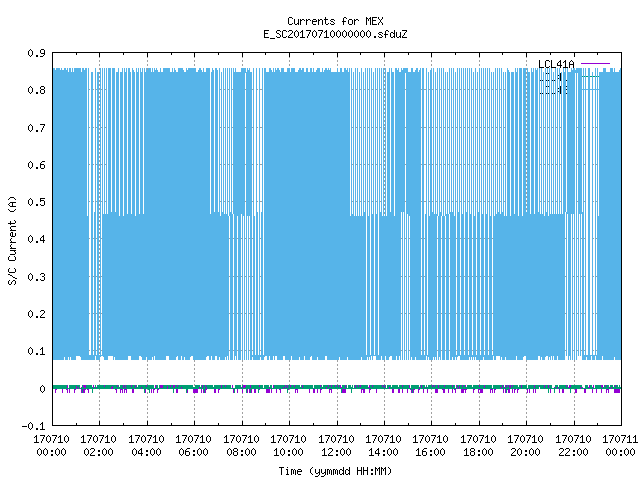Click the 170710 10:00 time tick label

point(289,446)
